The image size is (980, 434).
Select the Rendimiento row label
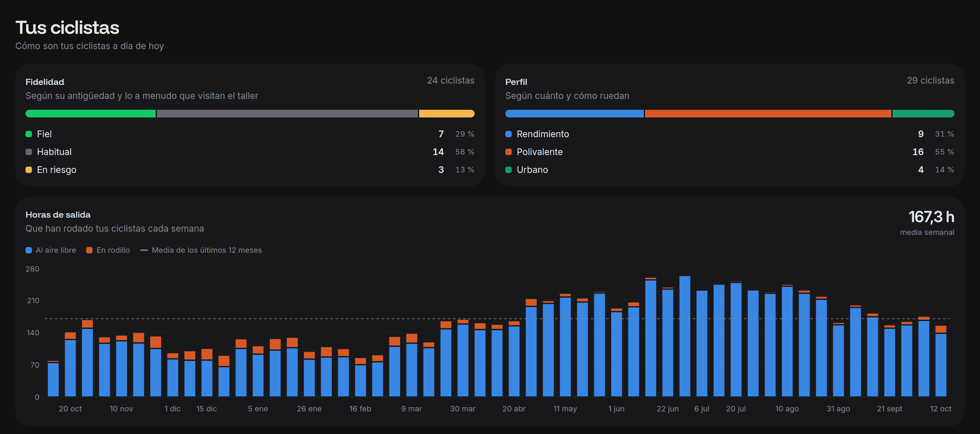coord(543,134)
